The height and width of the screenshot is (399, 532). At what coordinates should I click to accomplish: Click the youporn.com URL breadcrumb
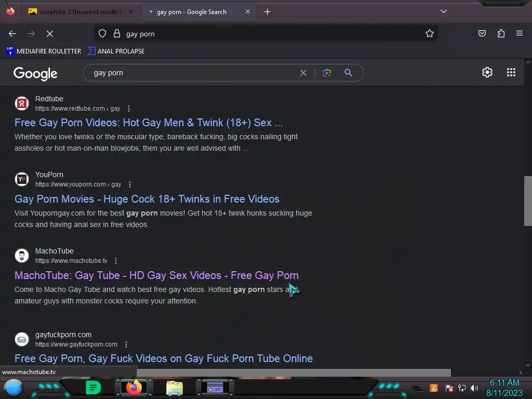[x=78, y=184]
